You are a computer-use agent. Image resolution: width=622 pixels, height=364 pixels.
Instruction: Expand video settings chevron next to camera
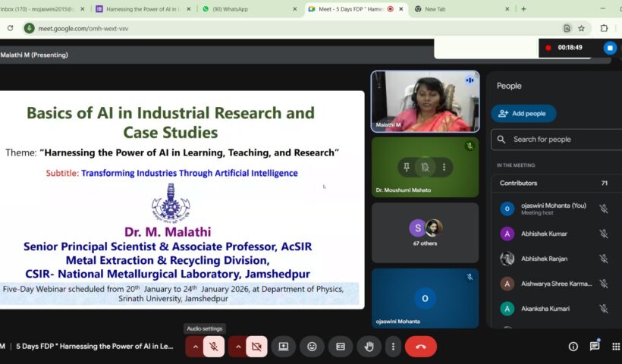pyautogui.click(x=238, y=347)
